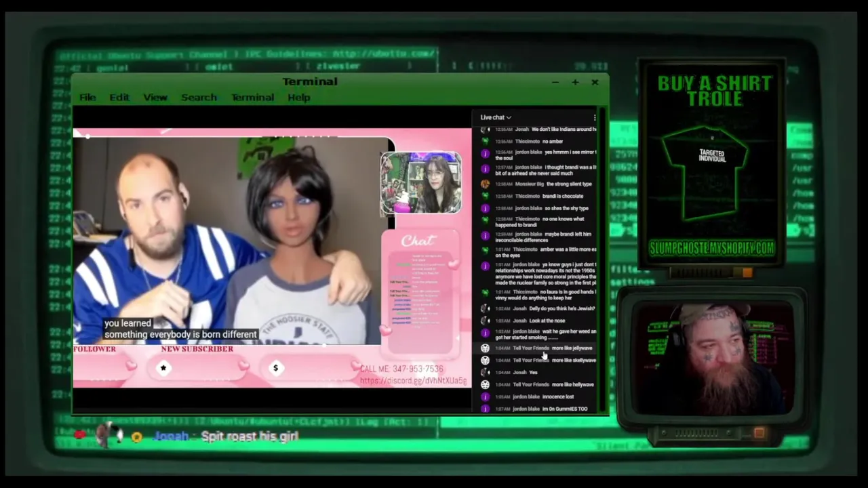Click the 'FOLLOWER' label in stream overlay
The width and height of the screenshot is (868, 488).
click(94, 349)
